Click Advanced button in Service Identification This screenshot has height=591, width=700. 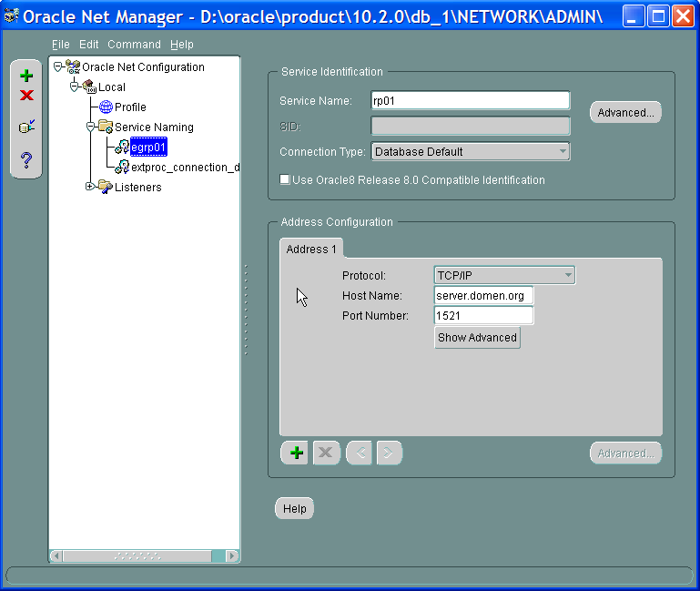click(x=625, y=113)
